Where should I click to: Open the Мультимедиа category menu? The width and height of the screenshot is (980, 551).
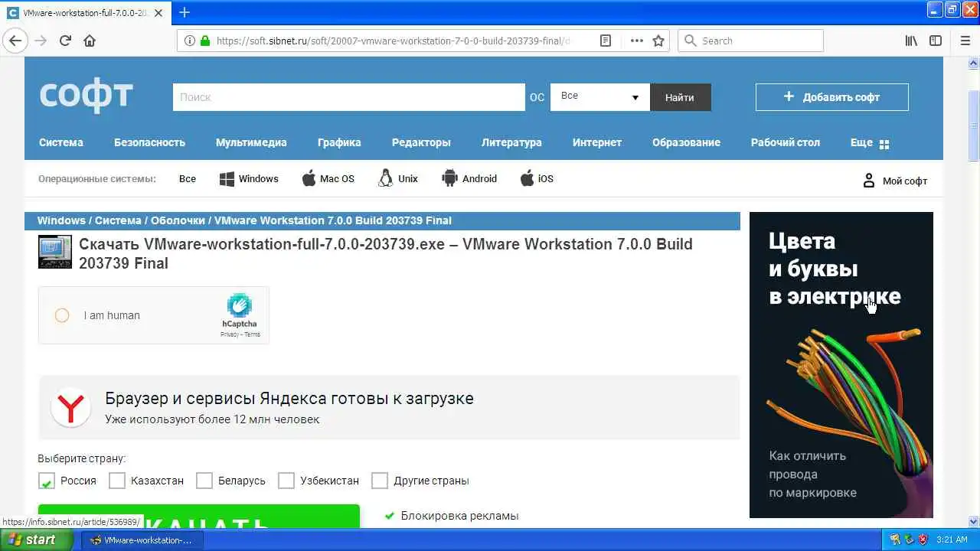[251, 142]
